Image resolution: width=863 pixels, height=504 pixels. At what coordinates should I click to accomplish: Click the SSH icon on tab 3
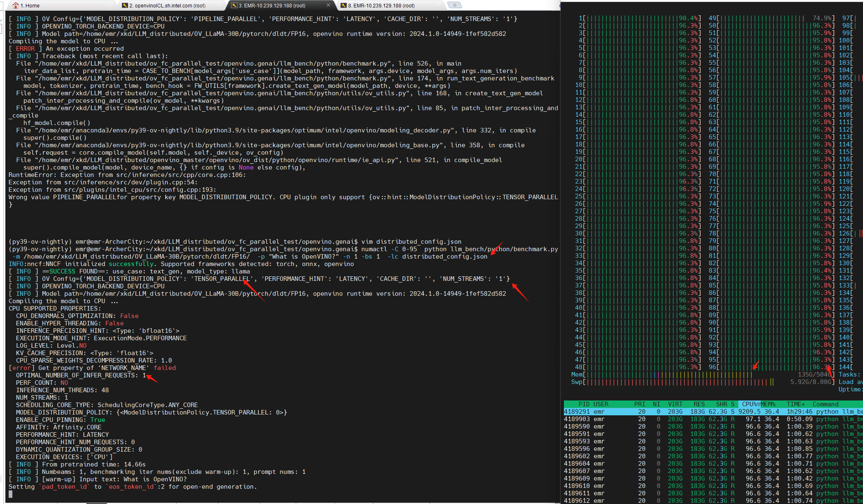234,5
